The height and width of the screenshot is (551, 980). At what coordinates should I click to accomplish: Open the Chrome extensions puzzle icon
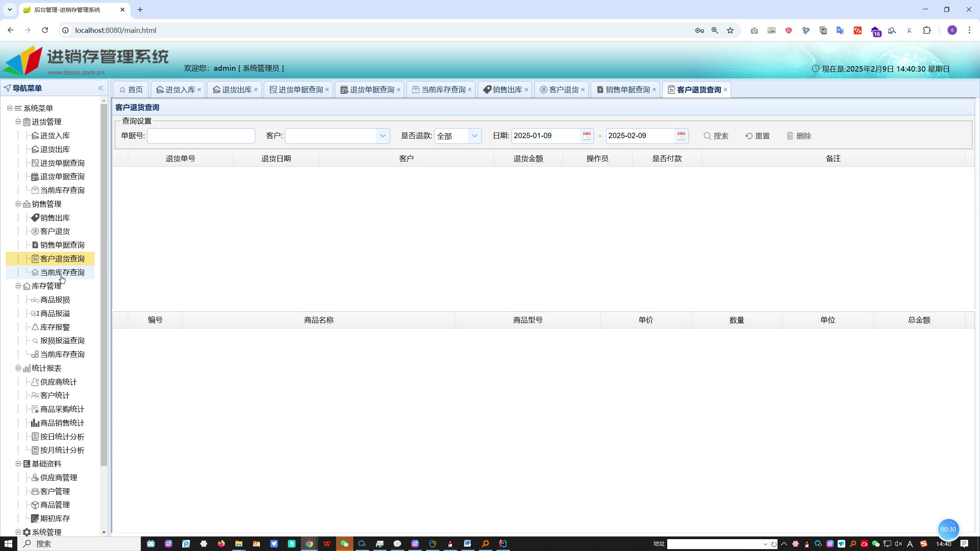927,30
